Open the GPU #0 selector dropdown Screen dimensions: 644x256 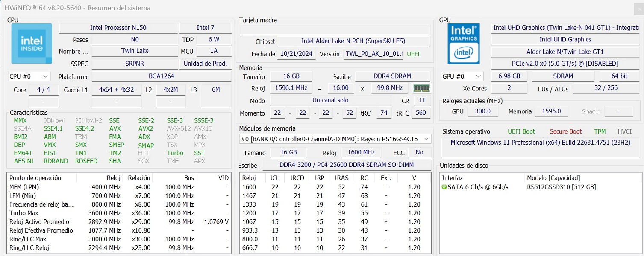click(462, 76)
